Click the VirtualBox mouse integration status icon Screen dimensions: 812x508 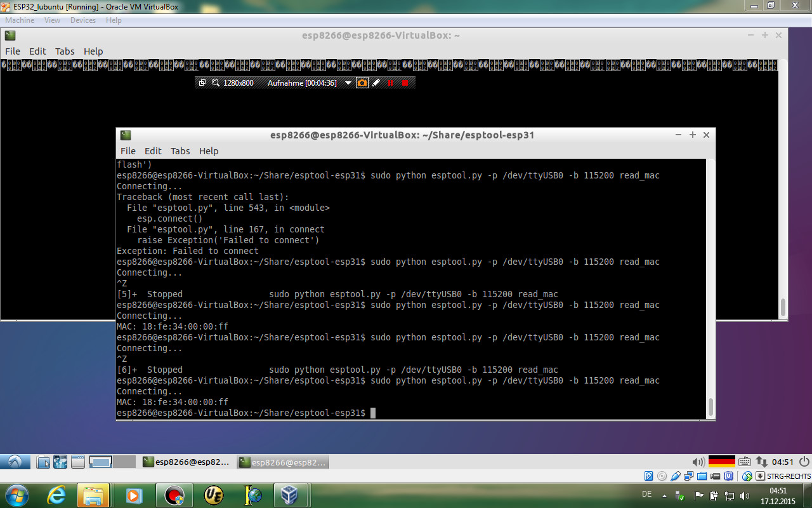747,476
